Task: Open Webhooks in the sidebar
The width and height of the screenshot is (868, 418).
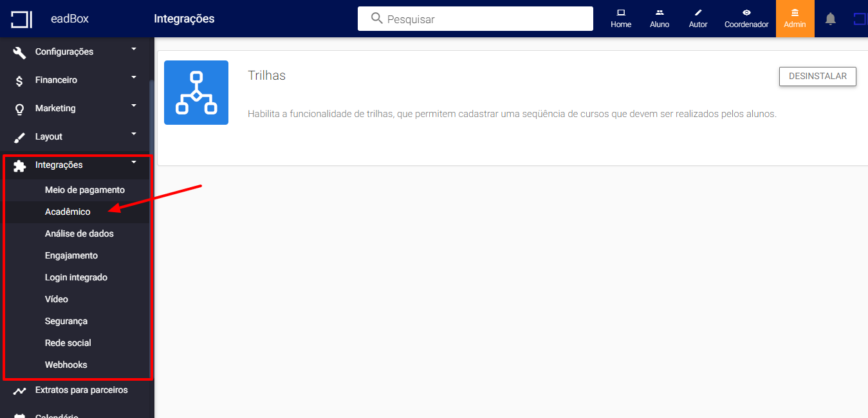Action: coord(66,365)
